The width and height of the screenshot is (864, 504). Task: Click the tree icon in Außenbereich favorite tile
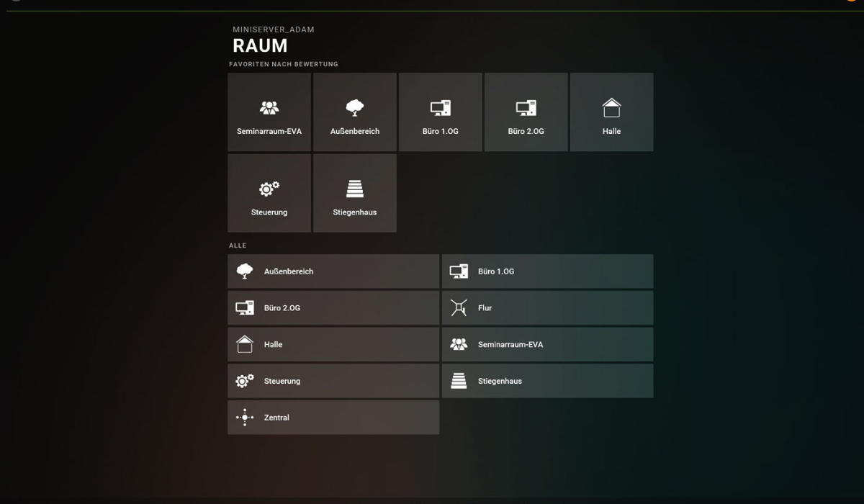[x=355, y=108]
